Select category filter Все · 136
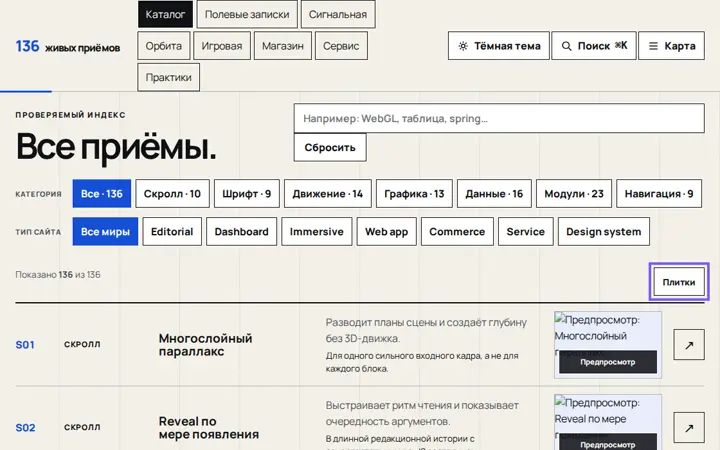The height and width of the screenshot is (450, 720). [x=101, y=193]
